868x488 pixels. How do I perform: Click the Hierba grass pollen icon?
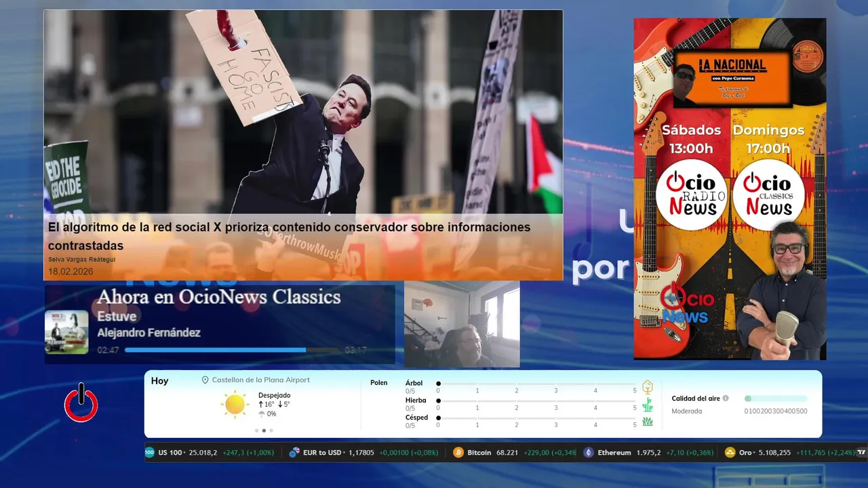(x=647, y=405)
